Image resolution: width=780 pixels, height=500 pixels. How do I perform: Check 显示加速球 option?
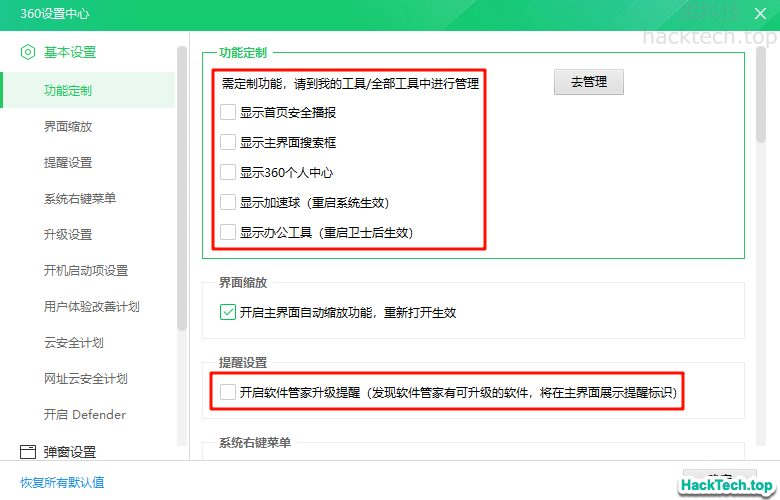(228, 202)
